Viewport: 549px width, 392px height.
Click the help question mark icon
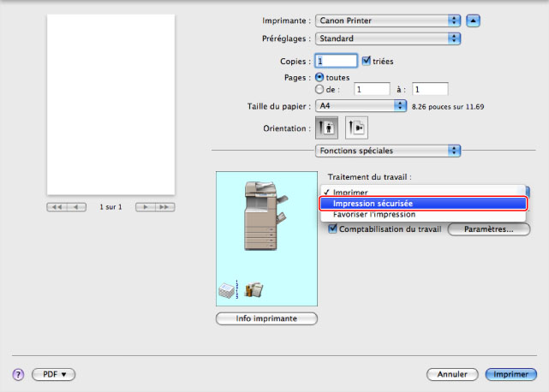[x=17, y=375]
